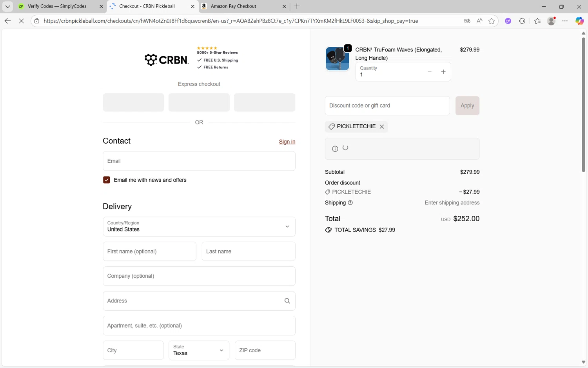Focus the First name (optional) field
Screen dimensions: 588x368
coord(149,251)
